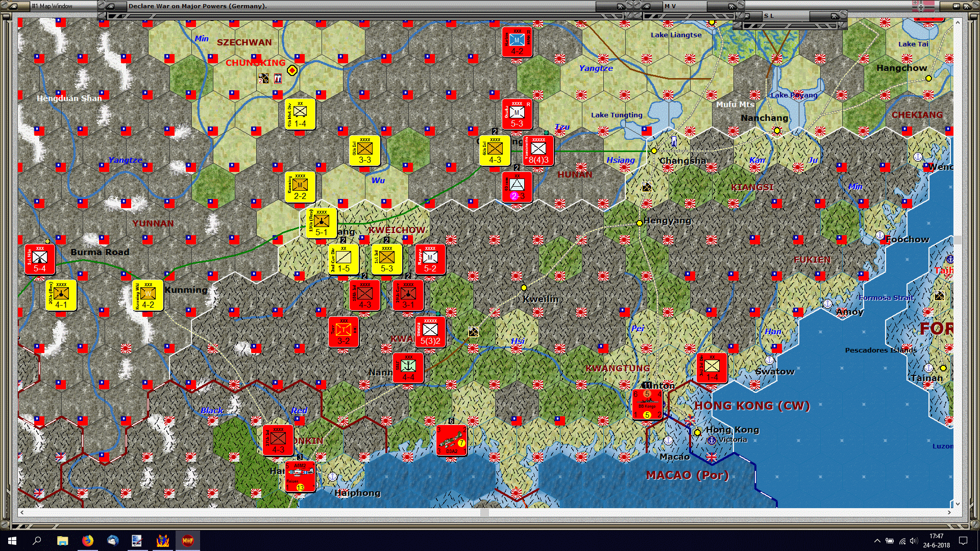Image resolution: width=980 pixels, height=551 pixels.
Task: Switch to the MWiF game taskbar icon
Action: [x=187, y=540]
